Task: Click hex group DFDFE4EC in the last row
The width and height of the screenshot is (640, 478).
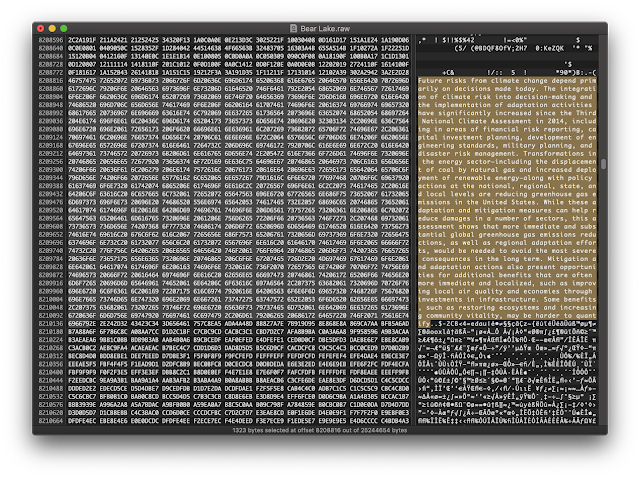Action: (x=82, y=420)
